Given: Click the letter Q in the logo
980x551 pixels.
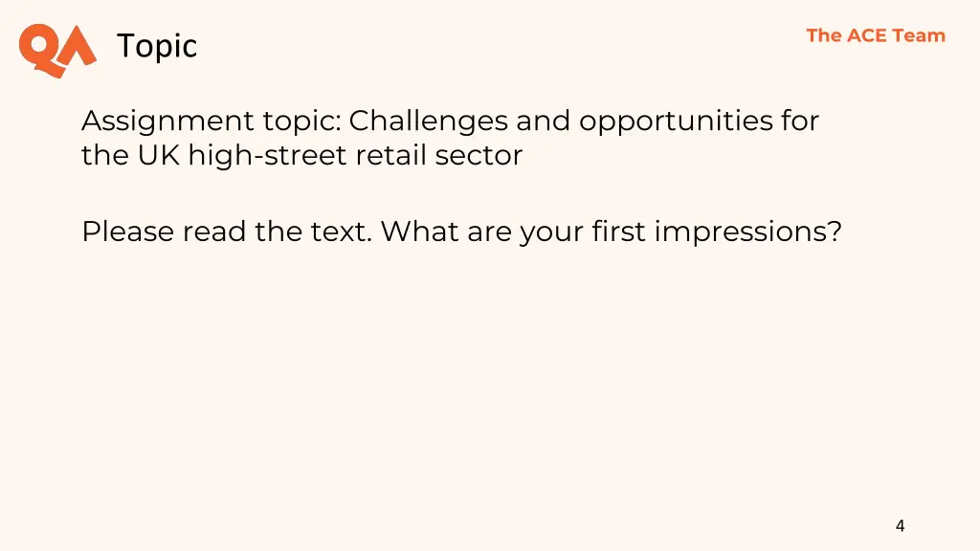Looking at the screenshot, I should tap(39, 50).
